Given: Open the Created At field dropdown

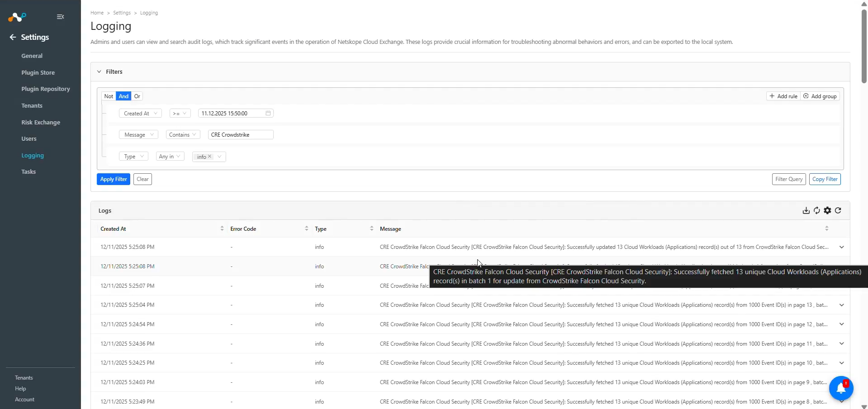Looking at the screenshot, I should click(140, 113).
